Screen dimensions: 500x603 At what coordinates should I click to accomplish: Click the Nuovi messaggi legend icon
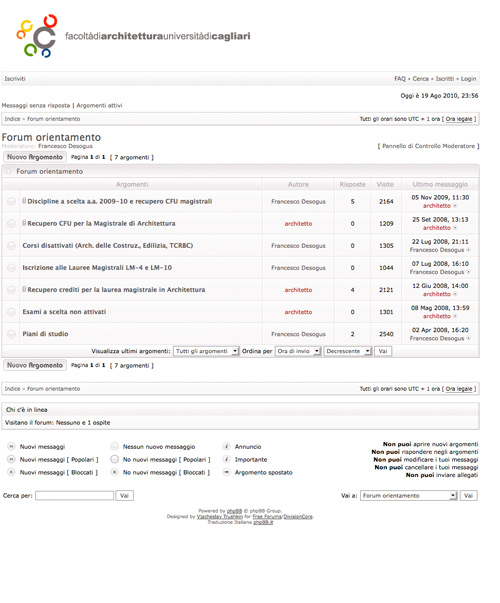(11, 446)
